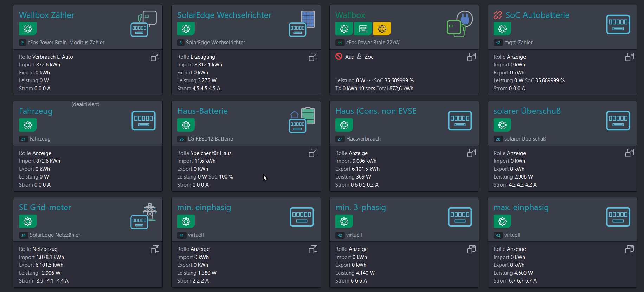This screenshot has height=292, width=644.
Task: Pop out the Wallbox Zähler tile
Action: (155, 57)
